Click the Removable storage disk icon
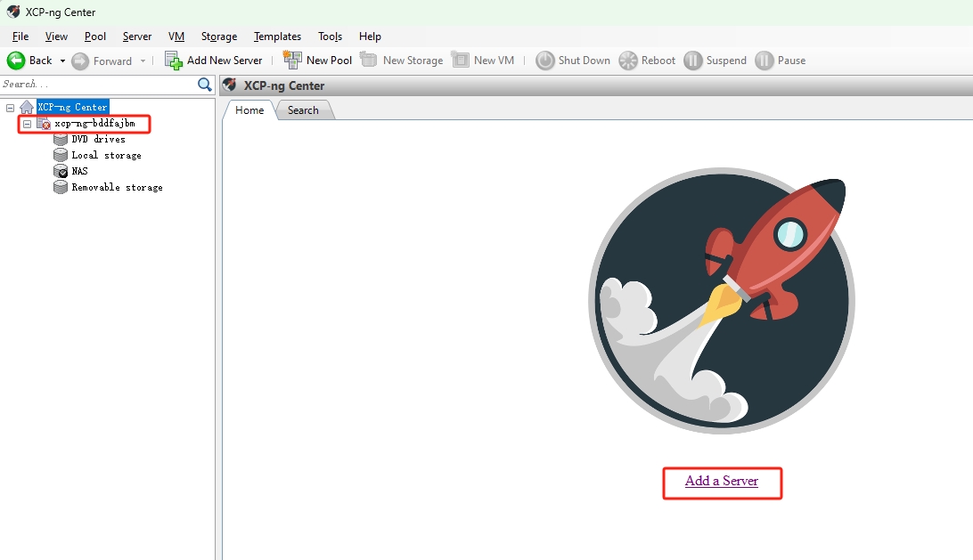973x560 pixels. [x=61, y=187]
